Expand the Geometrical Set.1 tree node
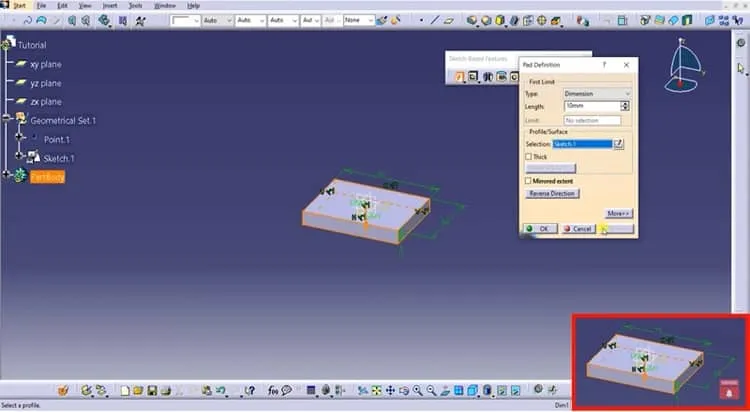 point(6,118)
